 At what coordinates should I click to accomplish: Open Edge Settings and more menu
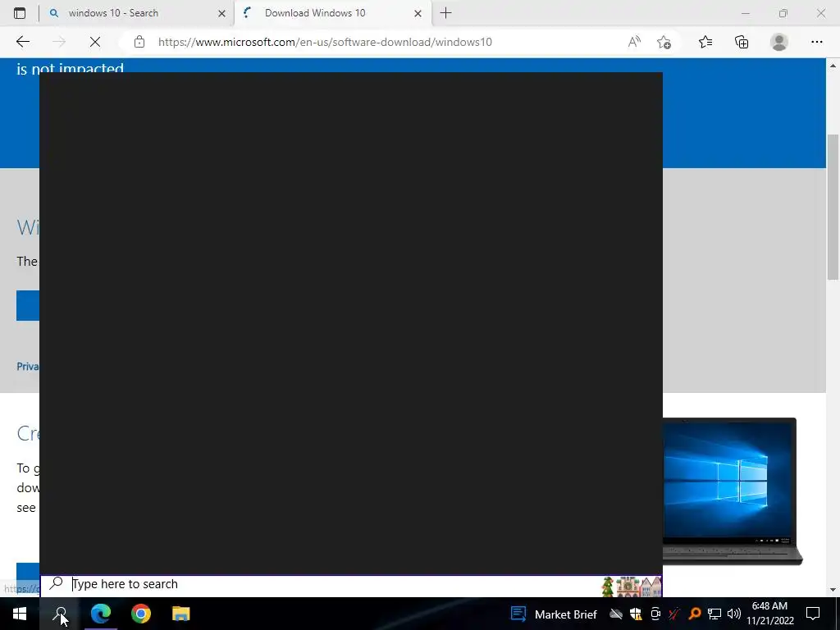click(x=816, y=42)
